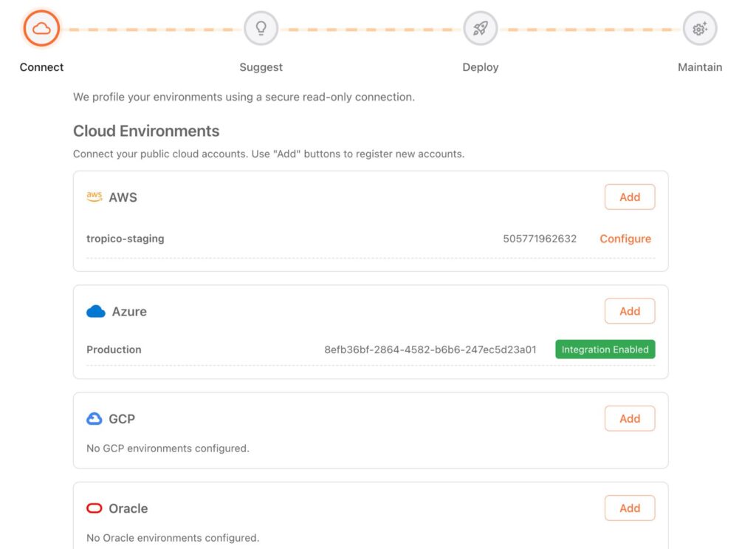Click the AWS logo icon
The width and height of the screenshot is (756, 549).
point(94,197)
